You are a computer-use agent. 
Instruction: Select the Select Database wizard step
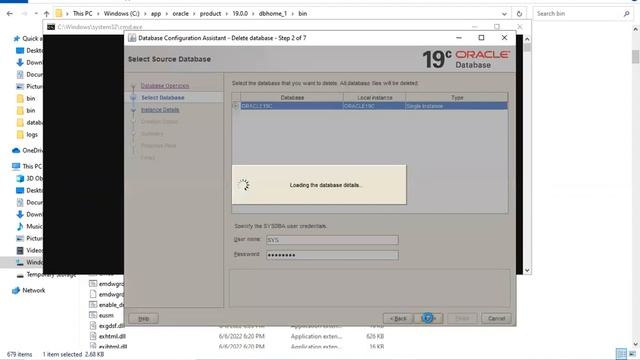162,98
